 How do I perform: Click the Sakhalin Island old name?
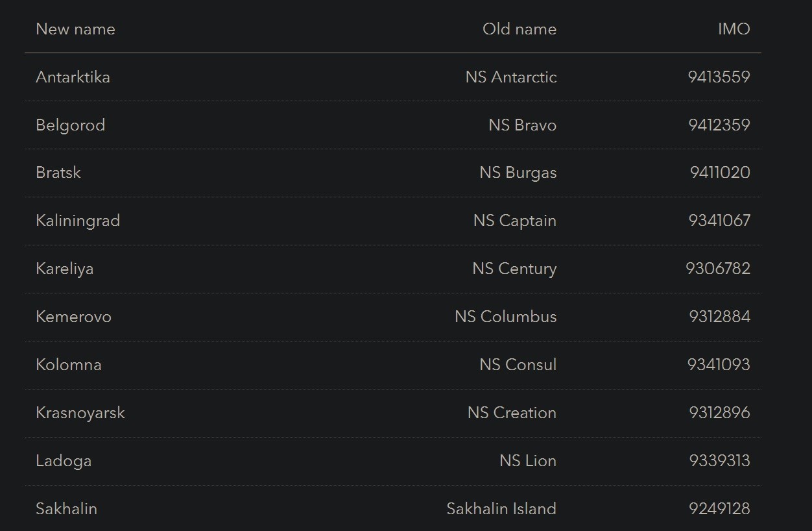pyautogui.click(x=501, y=509)
